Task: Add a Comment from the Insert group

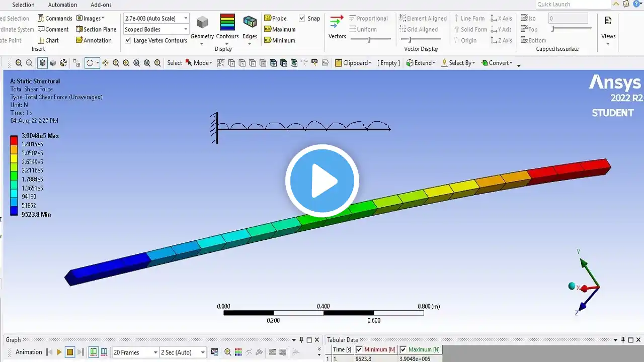Action: [53, 30]
